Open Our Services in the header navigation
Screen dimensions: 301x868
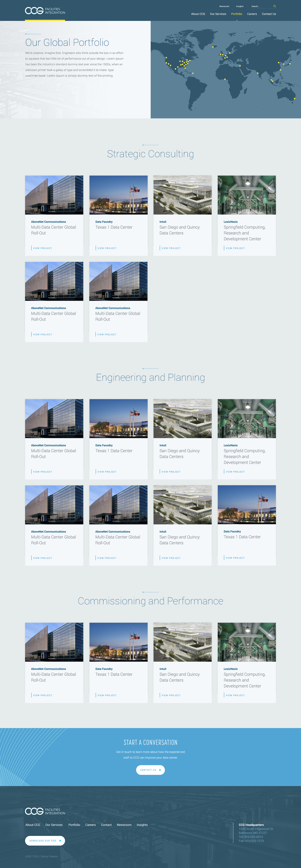[x=218, y=14]
